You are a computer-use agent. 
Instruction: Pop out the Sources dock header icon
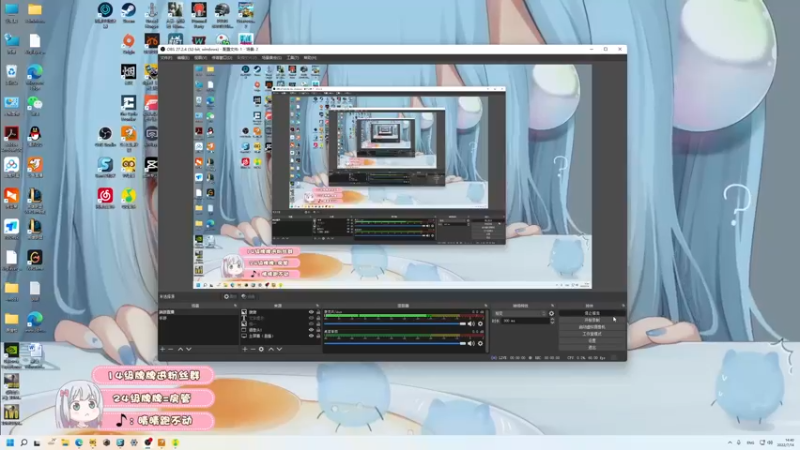pos(317,305)
